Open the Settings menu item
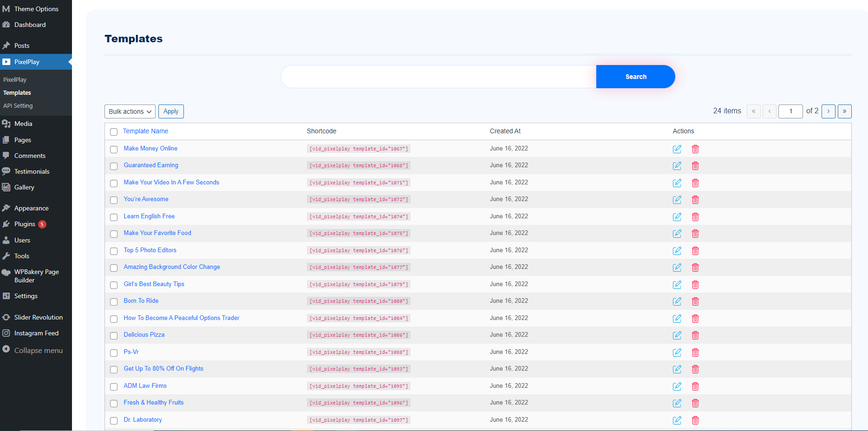 (x=26, y=296)
